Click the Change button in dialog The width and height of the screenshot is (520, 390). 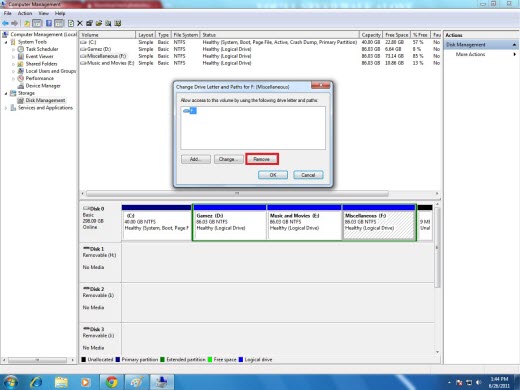[x=229, y=159]
